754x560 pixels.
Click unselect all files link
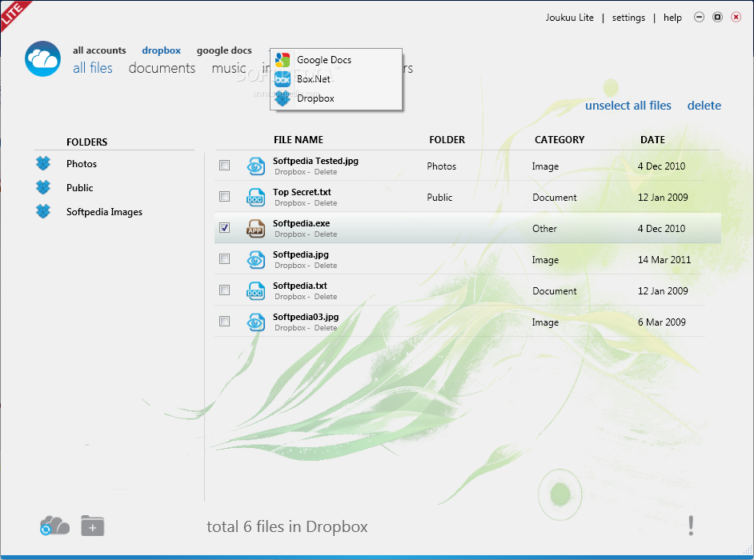(x=628, y=106)
